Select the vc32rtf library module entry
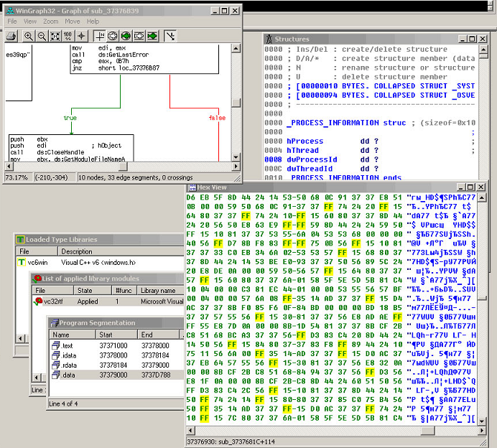This screenshot has height=448, width=497. 52,302
